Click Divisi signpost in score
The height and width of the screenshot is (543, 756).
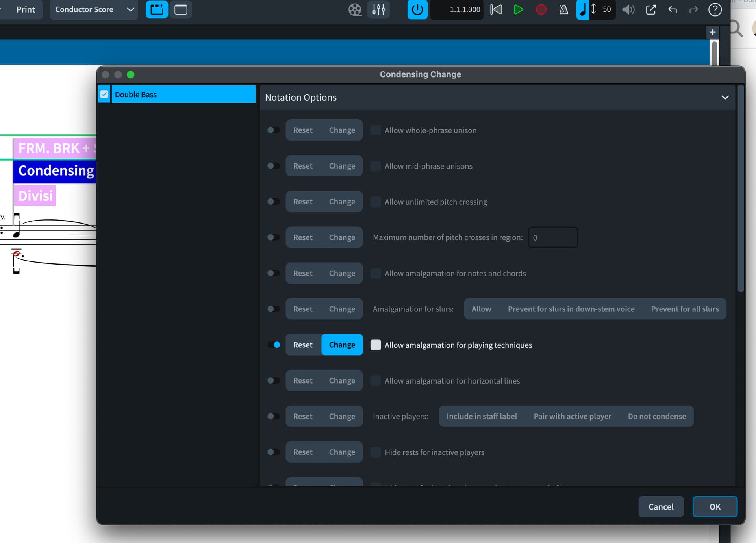pyautogui.click(x=35, y=196)
